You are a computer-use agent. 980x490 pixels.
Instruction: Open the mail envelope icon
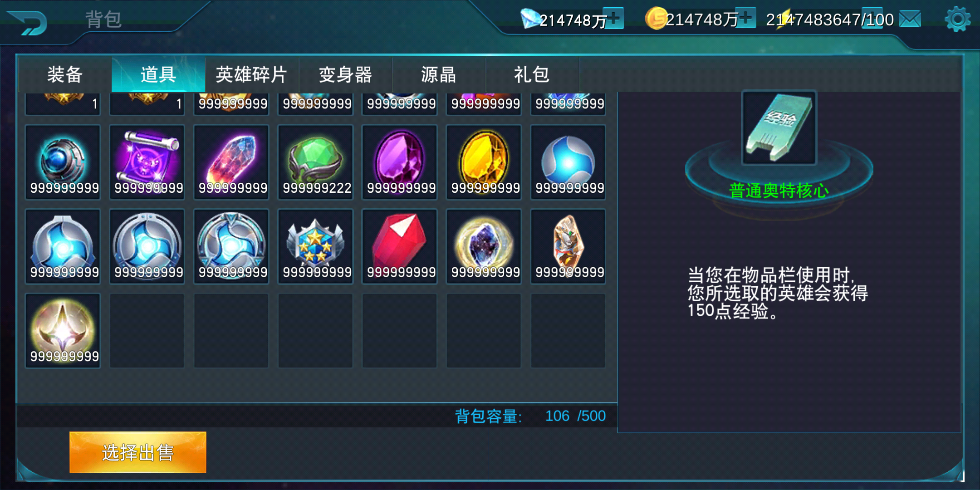tap(910, 20)
